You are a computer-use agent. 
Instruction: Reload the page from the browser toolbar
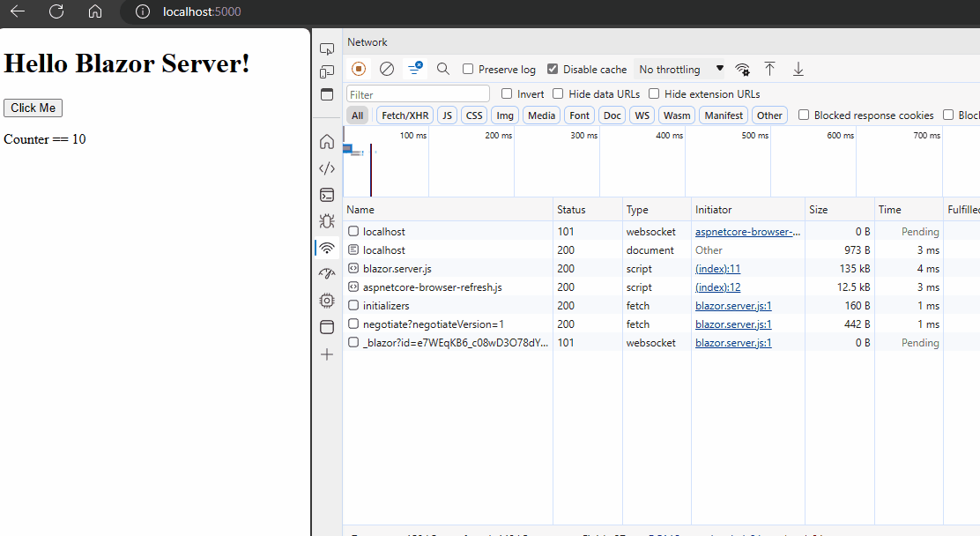coord(56,11)
